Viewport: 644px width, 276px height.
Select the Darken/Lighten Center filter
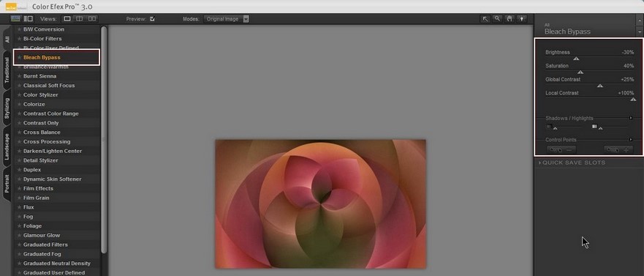[x=58, y=151]
